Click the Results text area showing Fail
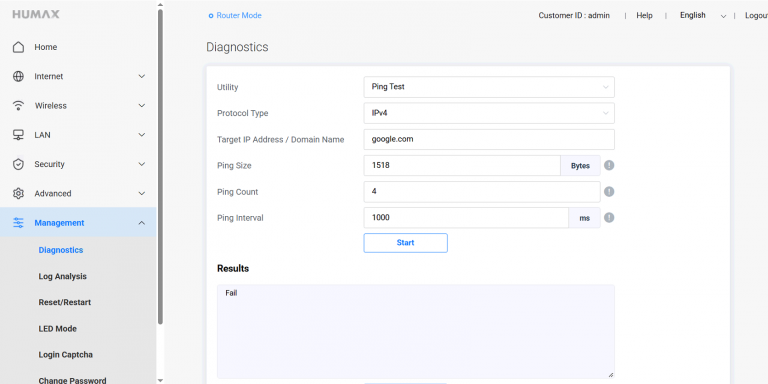This screenshot has height=384, width=768. (x=415, y=332)
